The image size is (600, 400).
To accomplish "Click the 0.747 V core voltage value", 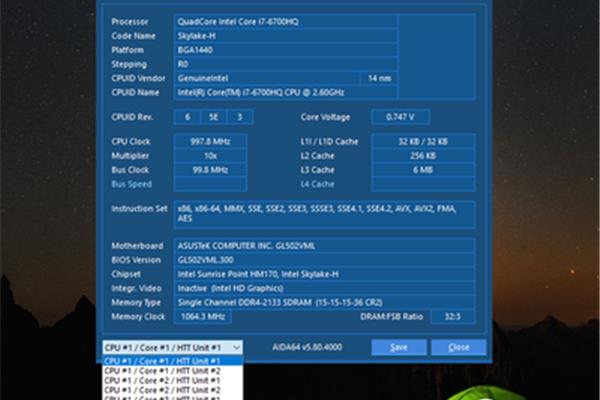I will coord(400,117).
